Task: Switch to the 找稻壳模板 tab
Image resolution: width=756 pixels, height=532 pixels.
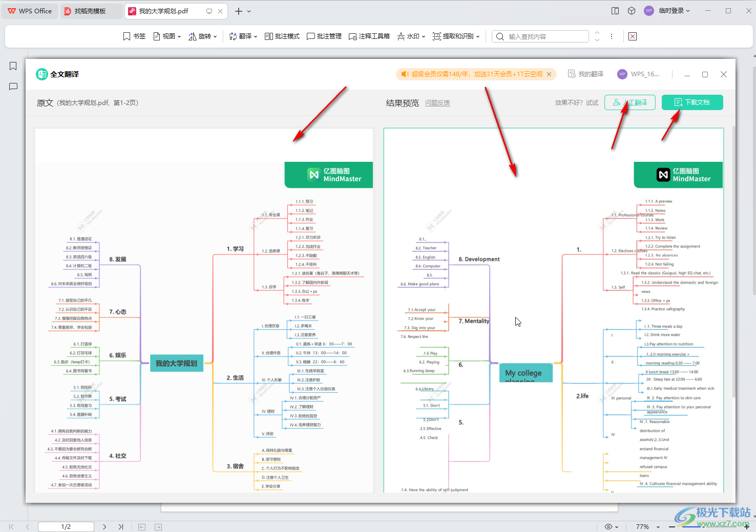Action: tap(91, 11)
